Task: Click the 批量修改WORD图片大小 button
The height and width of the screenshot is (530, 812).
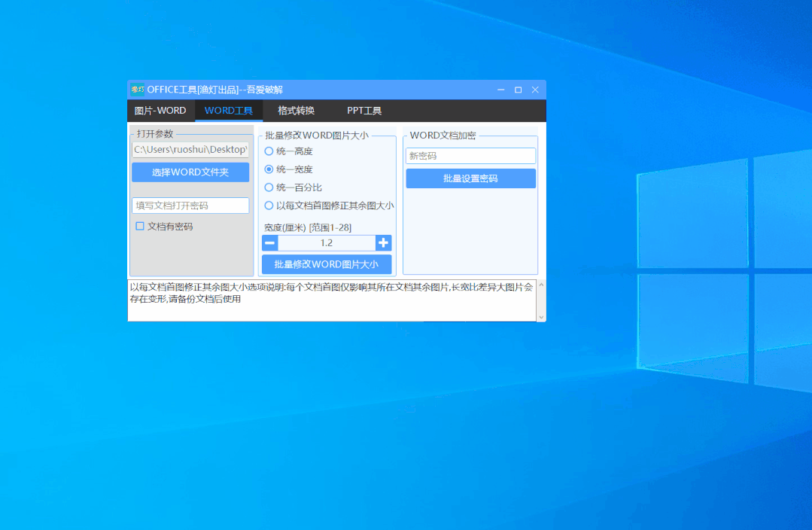Action: click(327, 264)
